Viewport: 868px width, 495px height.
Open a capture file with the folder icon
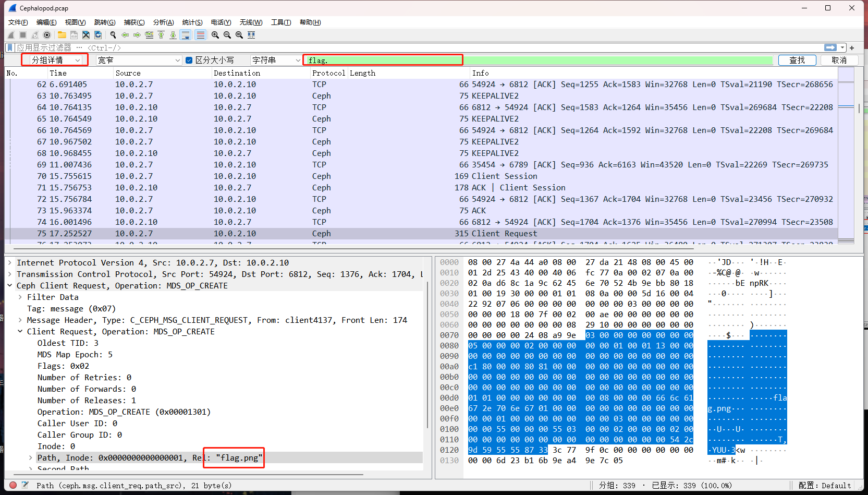tap(62, 35)
